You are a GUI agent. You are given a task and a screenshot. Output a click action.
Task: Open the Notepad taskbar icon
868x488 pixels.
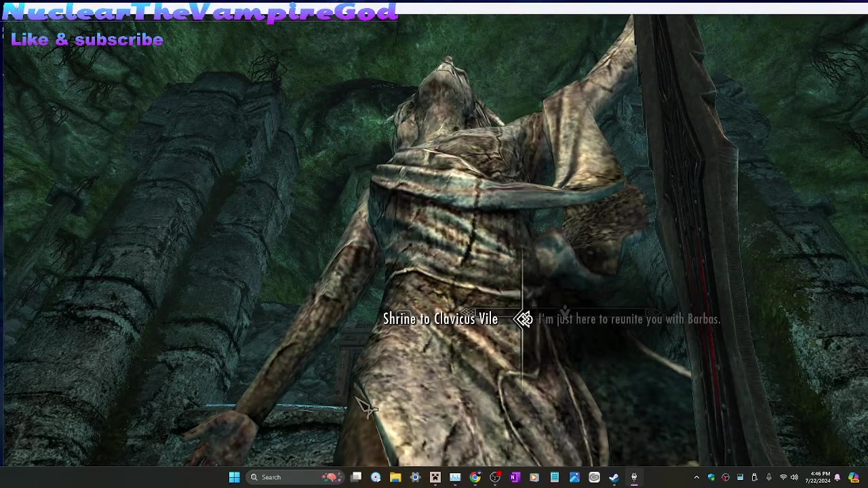click(x=554, y=477)
